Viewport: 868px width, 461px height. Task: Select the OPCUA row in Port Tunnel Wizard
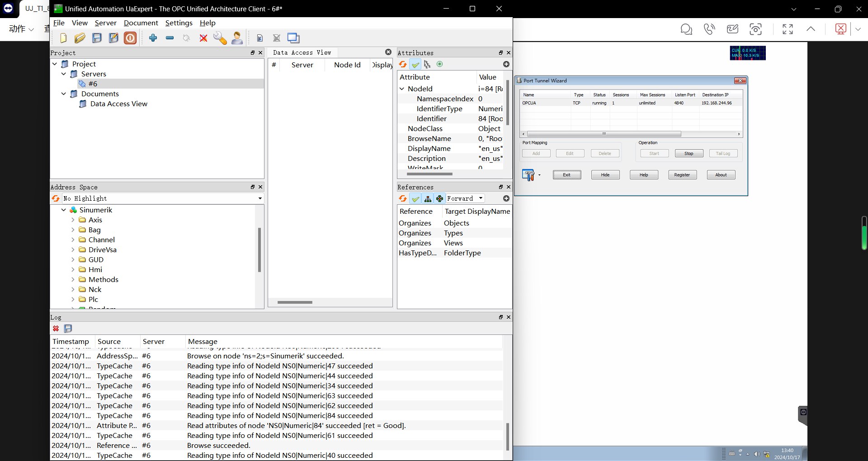631,103
